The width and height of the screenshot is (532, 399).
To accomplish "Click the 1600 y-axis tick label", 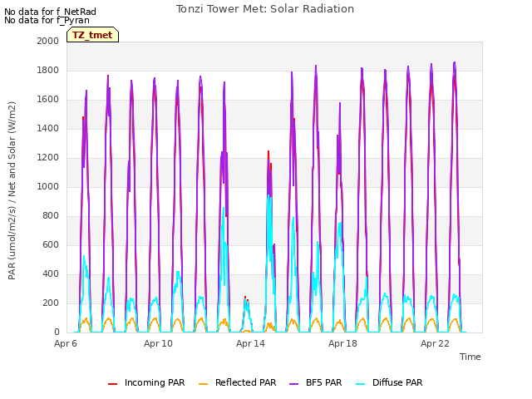I will [48, 100].
